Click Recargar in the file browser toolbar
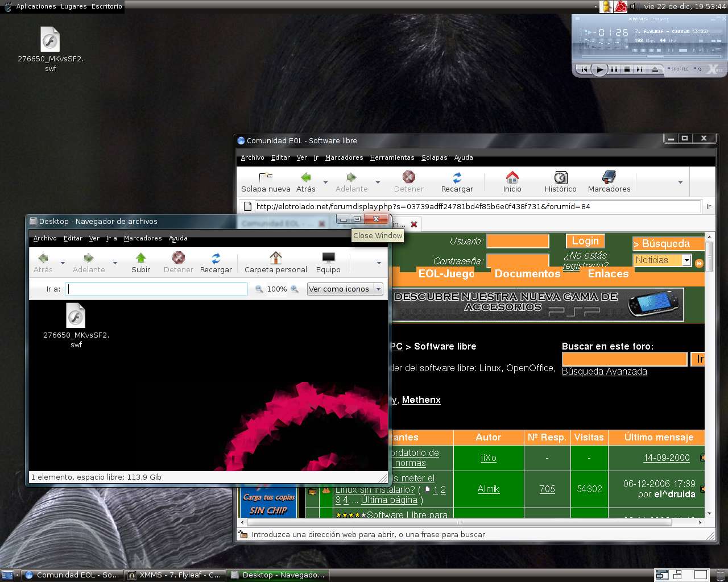 click(x=216, y=263)
